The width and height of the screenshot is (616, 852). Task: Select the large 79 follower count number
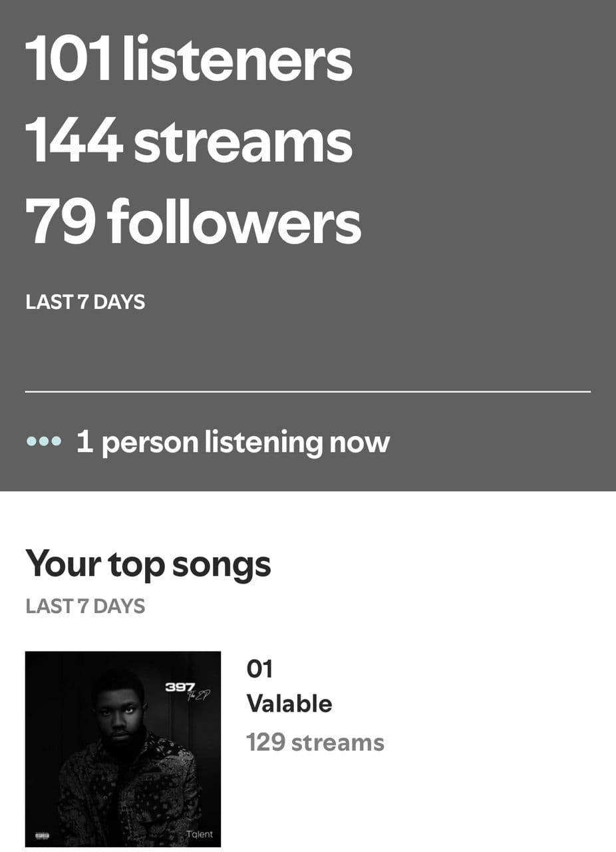point(60,221)
